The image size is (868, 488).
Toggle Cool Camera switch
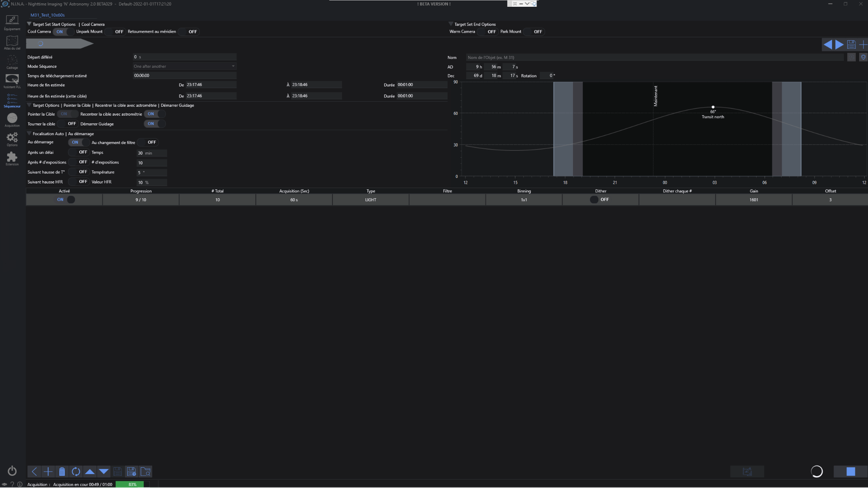64,32
